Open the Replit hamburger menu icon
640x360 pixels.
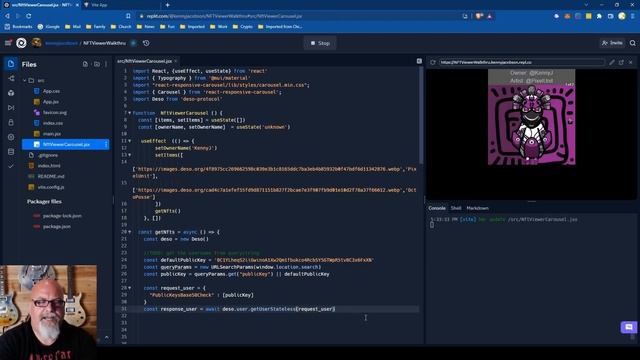click(8, 43)
